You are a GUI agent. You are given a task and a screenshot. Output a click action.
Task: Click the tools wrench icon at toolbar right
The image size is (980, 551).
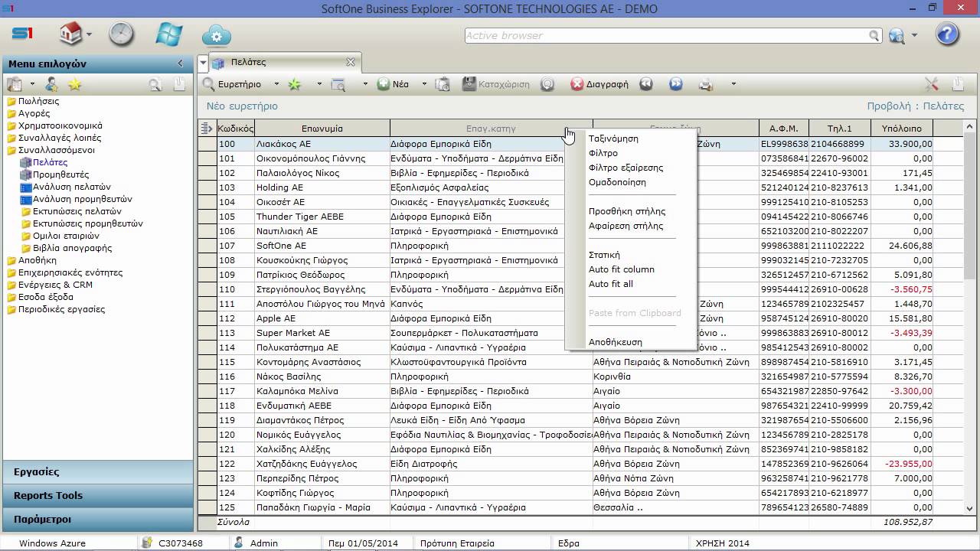pyautogui.click(x=932, y=84)
